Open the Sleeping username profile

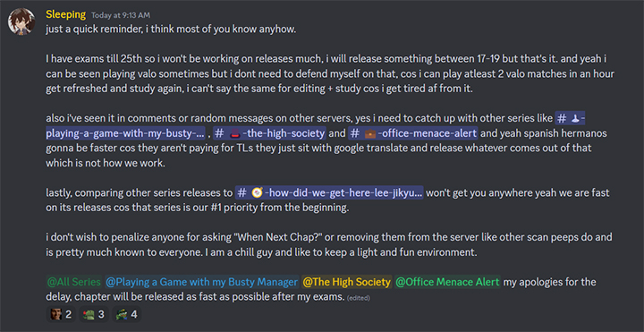(65, 15)
